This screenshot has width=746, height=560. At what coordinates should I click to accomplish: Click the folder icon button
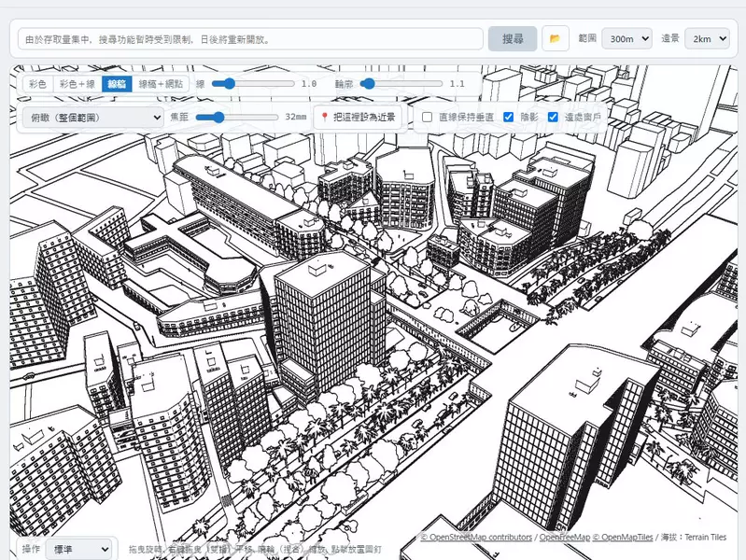(556, 38)
